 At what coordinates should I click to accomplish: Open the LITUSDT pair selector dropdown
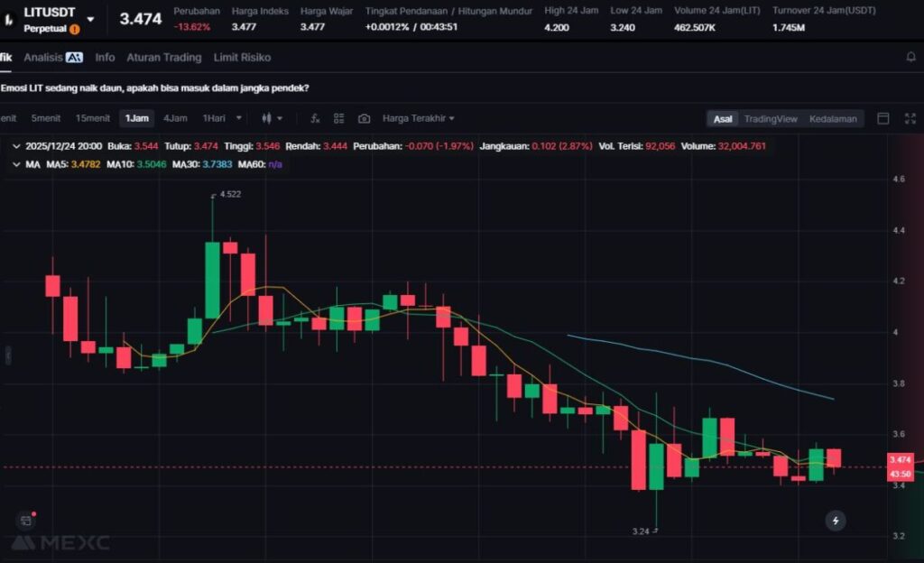[90, 19]
